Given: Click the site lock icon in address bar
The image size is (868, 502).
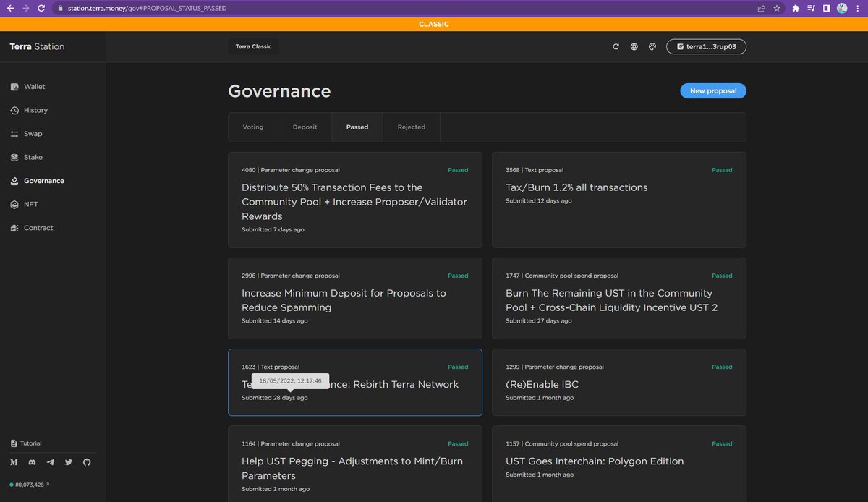Looking at the screenshot, I should pos(61,8).
